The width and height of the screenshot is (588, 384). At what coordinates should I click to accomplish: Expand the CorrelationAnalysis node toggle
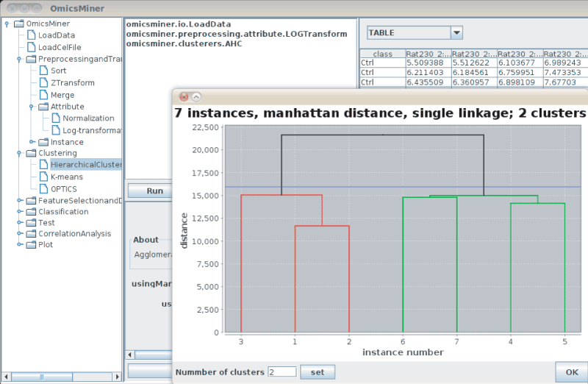click(20, 233)
